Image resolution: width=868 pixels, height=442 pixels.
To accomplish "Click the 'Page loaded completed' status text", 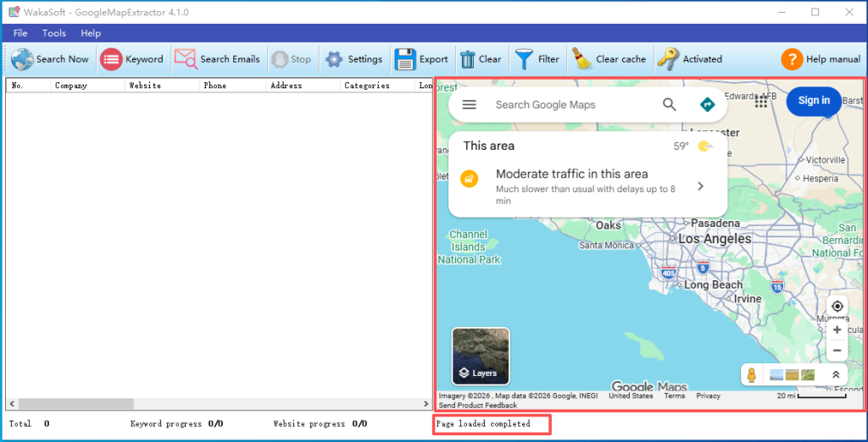I will click(482, 423).
